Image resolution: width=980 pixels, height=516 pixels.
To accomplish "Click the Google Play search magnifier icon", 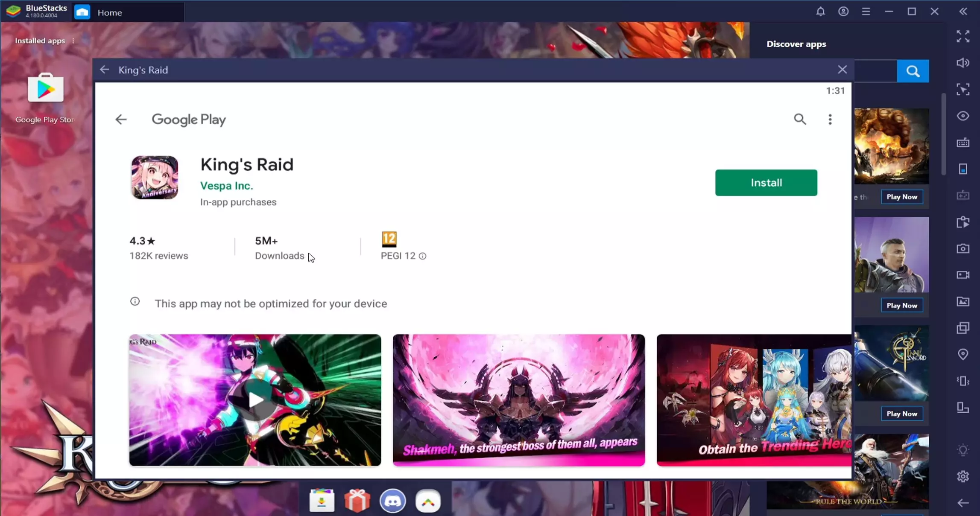I will 800,119.
